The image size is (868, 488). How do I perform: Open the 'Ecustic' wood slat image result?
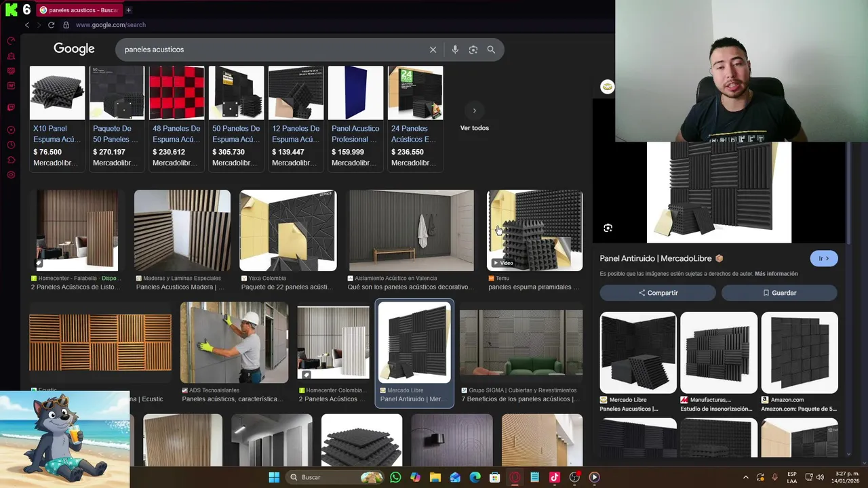pyautogui.click(x=100, y=343)
